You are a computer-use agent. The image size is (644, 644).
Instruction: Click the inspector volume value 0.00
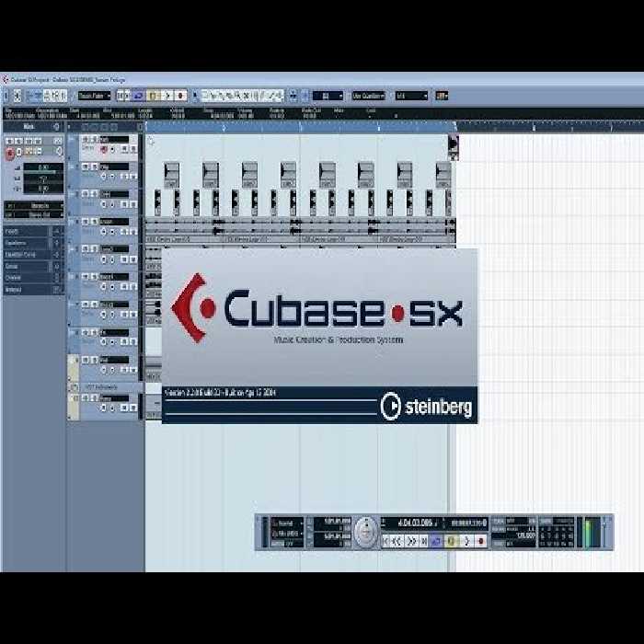(x=43, y=167)
